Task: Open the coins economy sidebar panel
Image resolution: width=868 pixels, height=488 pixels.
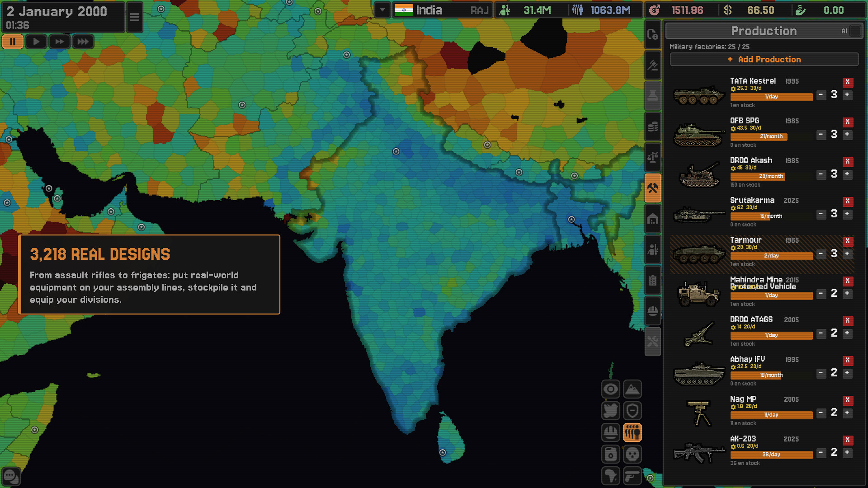Action: pyautogui.click(x=652, y=127)
